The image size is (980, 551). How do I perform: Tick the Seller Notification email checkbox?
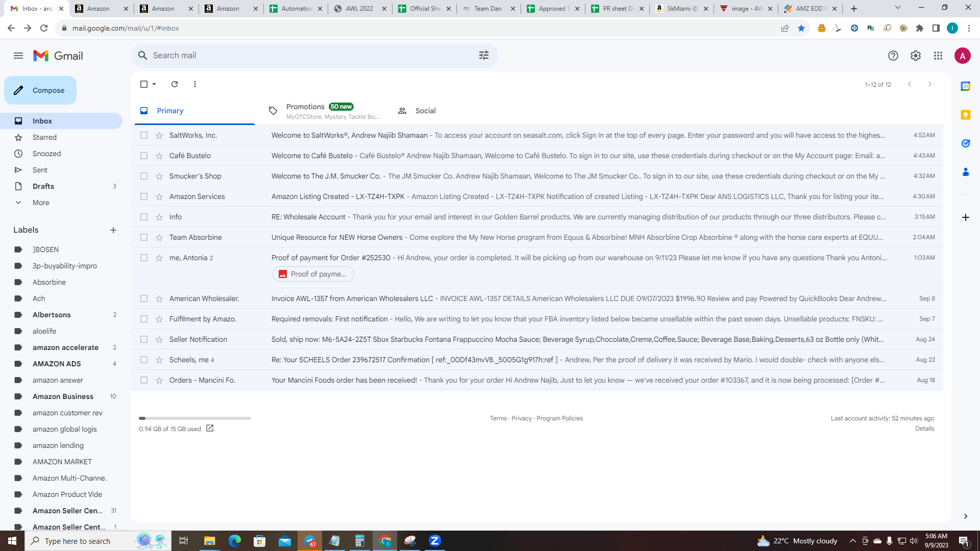tap(144, 339)
